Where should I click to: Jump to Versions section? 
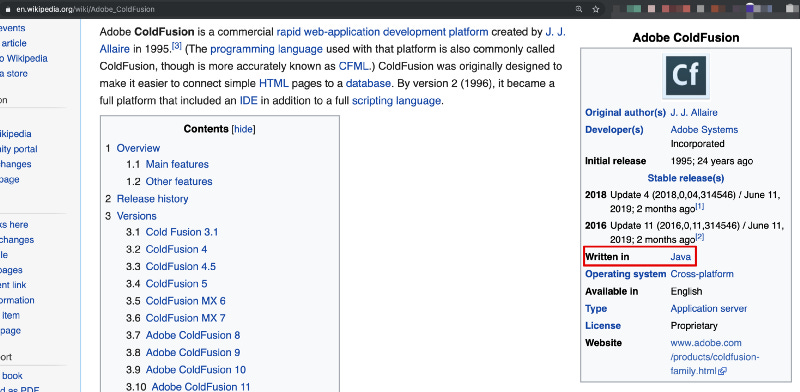pos(136,216)
